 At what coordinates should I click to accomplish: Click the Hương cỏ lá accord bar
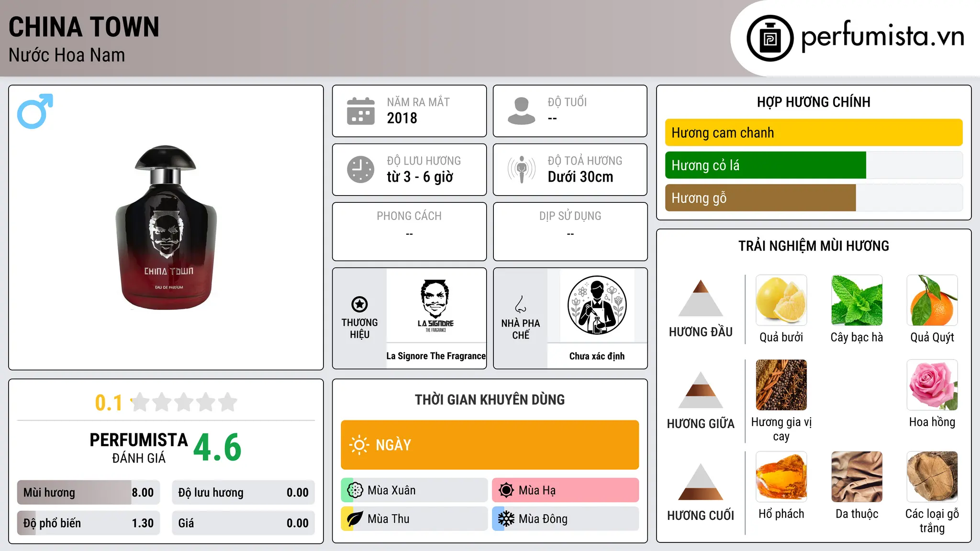[813, 165]
